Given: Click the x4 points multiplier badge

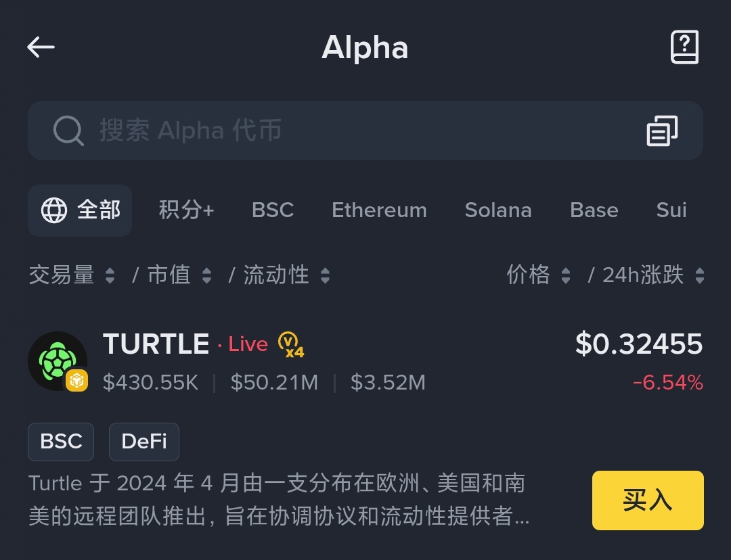Looking at the screenshot, I should click(x=291, y=346).
